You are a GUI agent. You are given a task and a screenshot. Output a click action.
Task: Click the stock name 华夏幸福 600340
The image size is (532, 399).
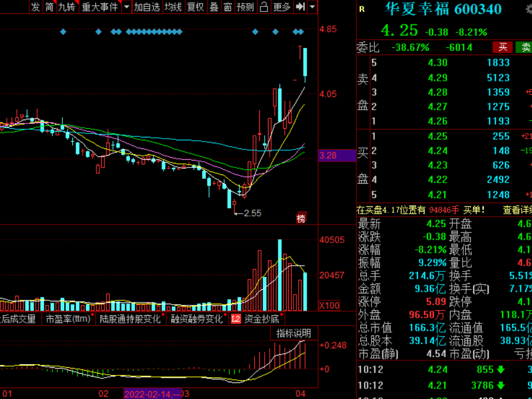click(443, 9)
